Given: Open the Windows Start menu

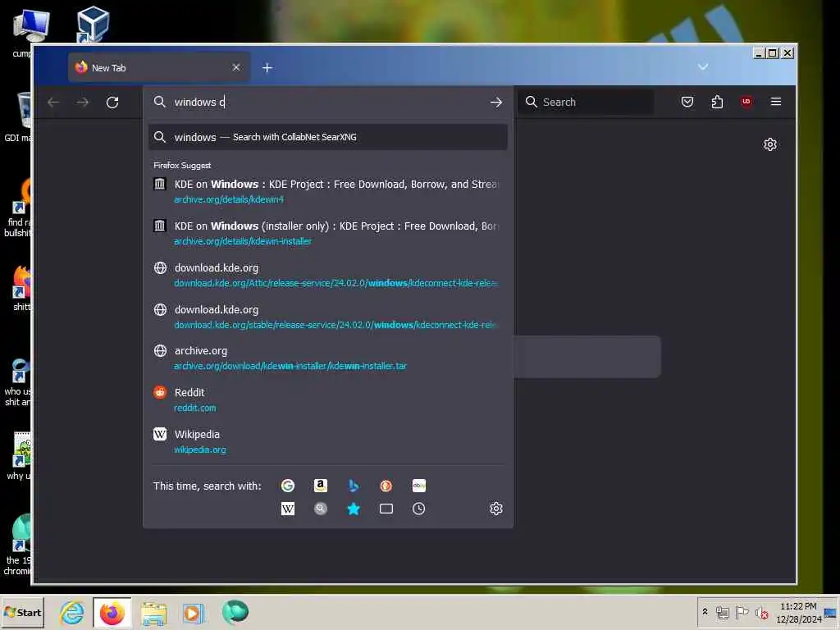Looking at the screenshot, I should coord(22,612).
